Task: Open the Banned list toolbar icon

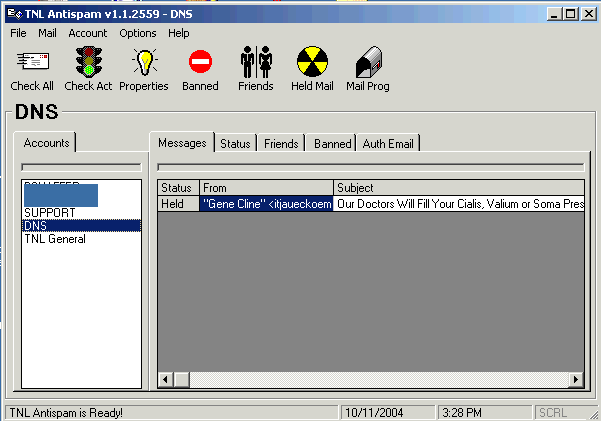Action: point(200,62)
